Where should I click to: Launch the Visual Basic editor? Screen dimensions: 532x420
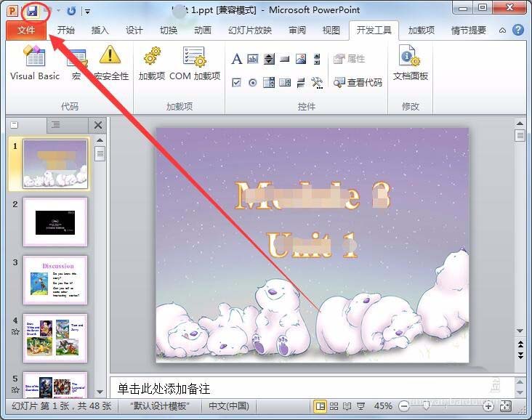pos(35,63)
